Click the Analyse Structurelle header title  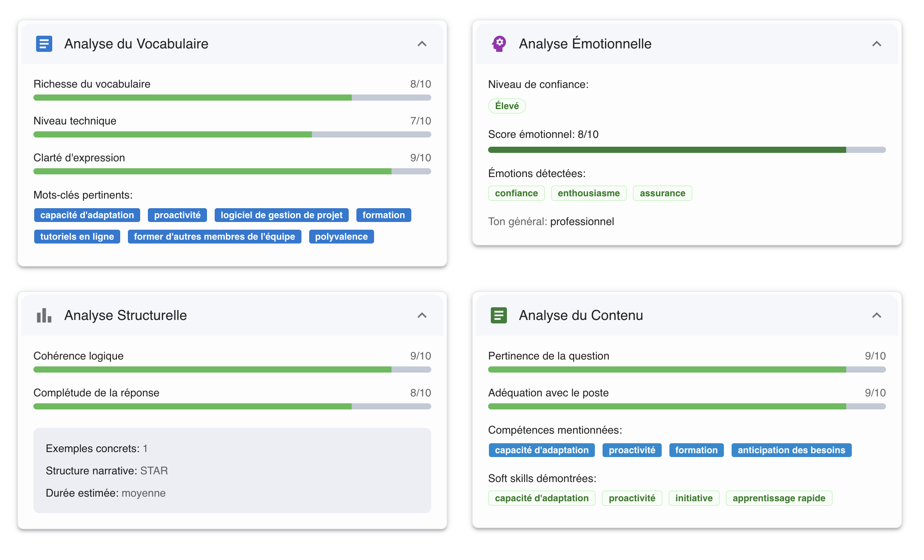pos(126,315)
